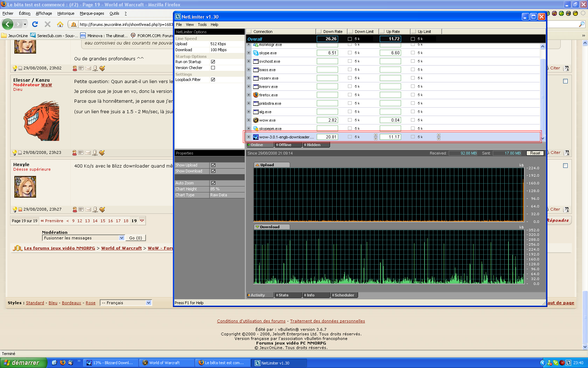The width and height of the screenshot is (588, 368).
Task: Click Citer on the 23h27 post
Action: click(x=555, y=209)
